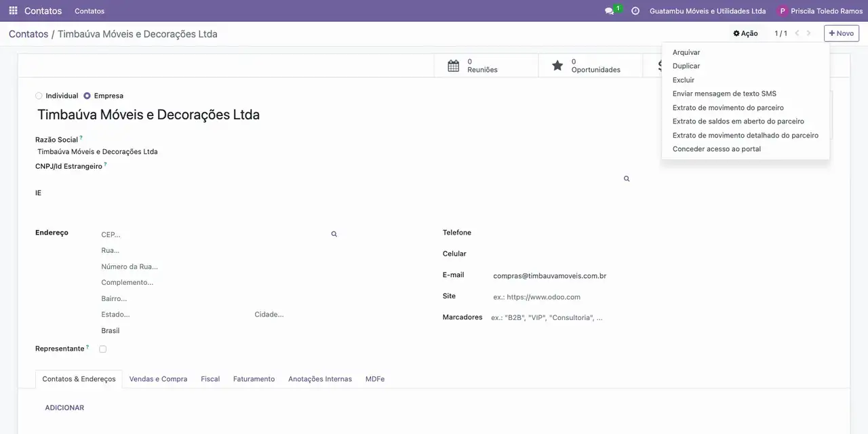The width and height of the screenshot is (868, 434).
Task: Open the Oportunidades stat button
Action: [590, 66]
